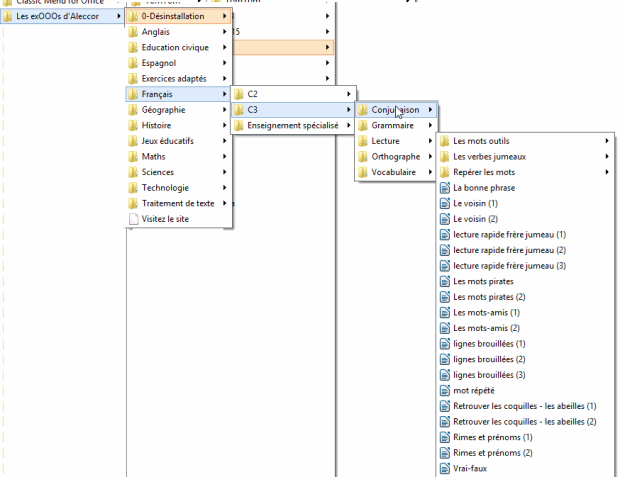
Task: Open the Anglais submenu
Action: click(179, 32)
